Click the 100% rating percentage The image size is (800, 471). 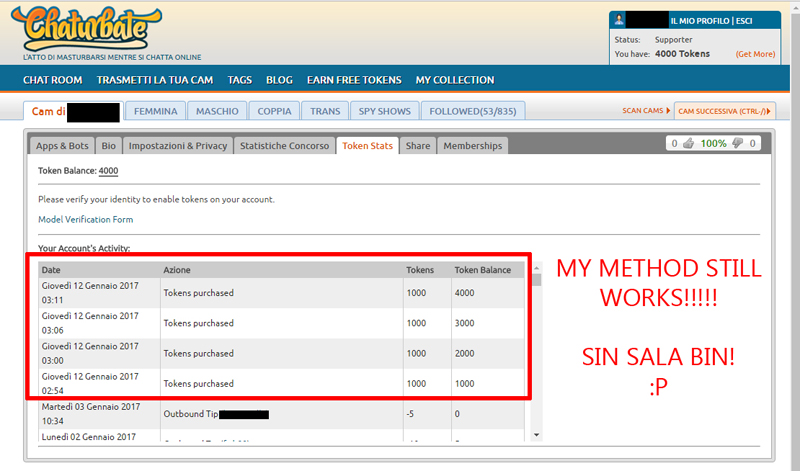coord(713,143)
